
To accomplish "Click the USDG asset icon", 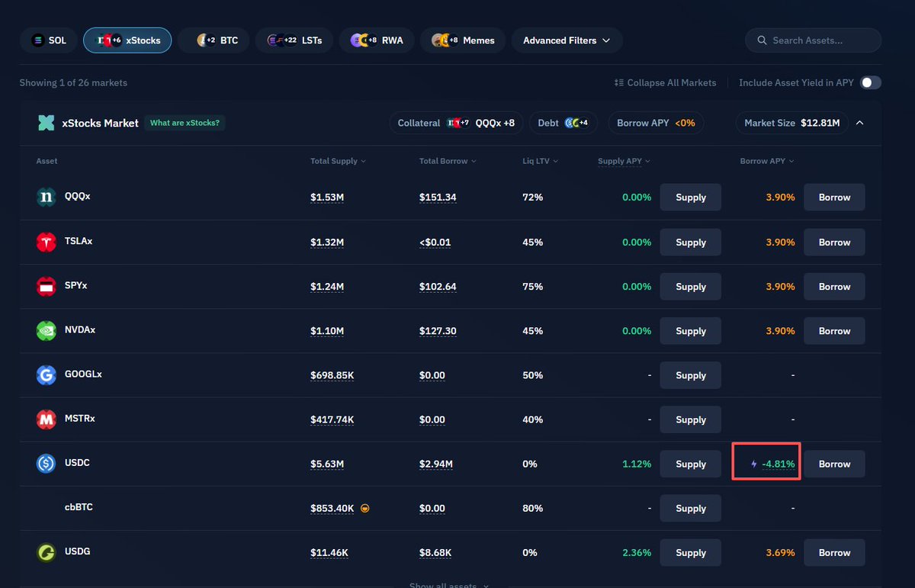I will click(x=47, y=552).
